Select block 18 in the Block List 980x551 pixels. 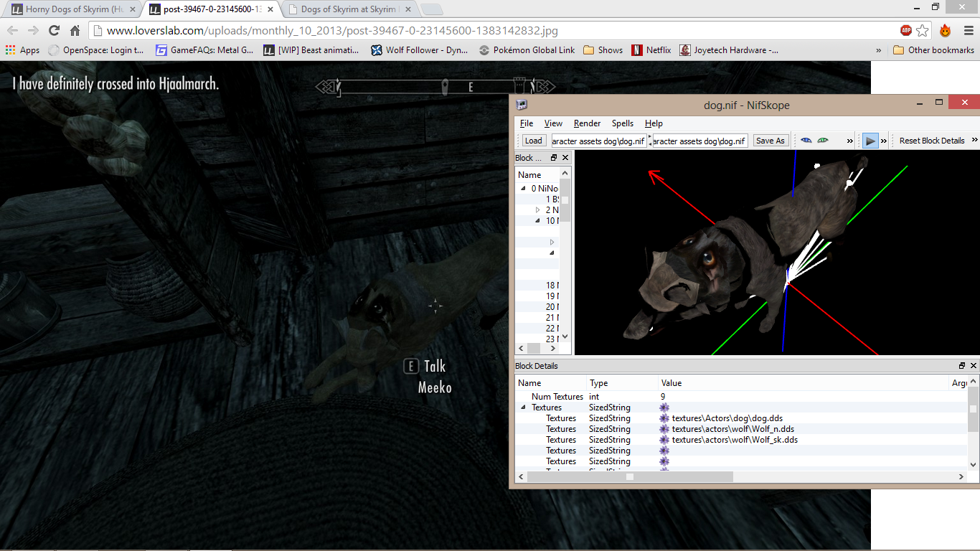click(552, 286)
